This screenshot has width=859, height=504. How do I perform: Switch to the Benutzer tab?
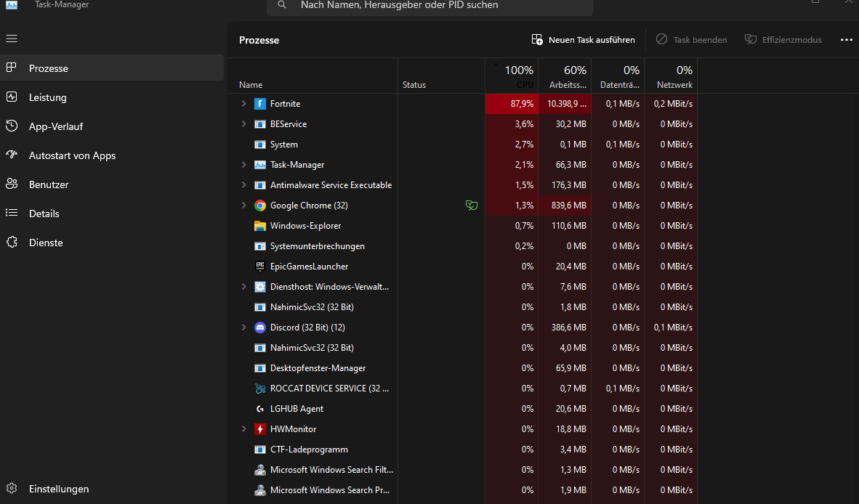[112, 184]
